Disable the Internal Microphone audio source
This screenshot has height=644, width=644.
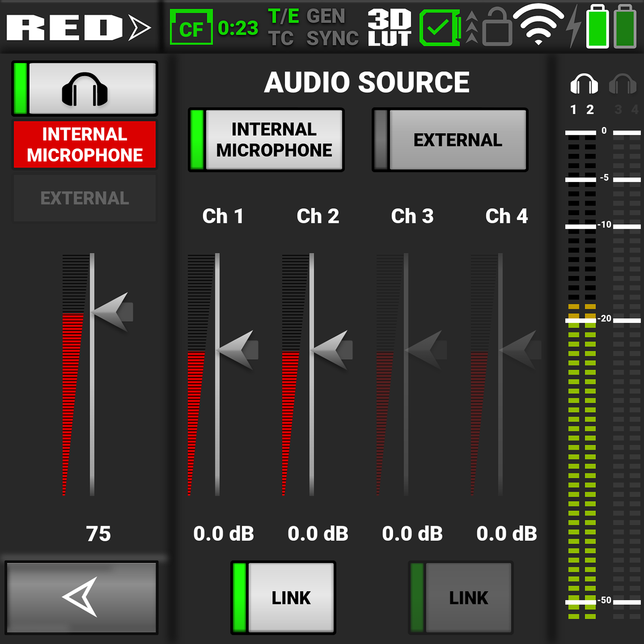point(266,140)
